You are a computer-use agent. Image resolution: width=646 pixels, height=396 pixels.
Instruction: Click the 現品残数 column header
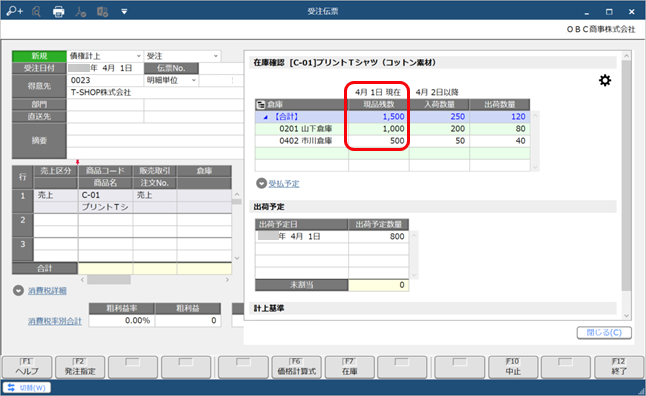(379, 105)
